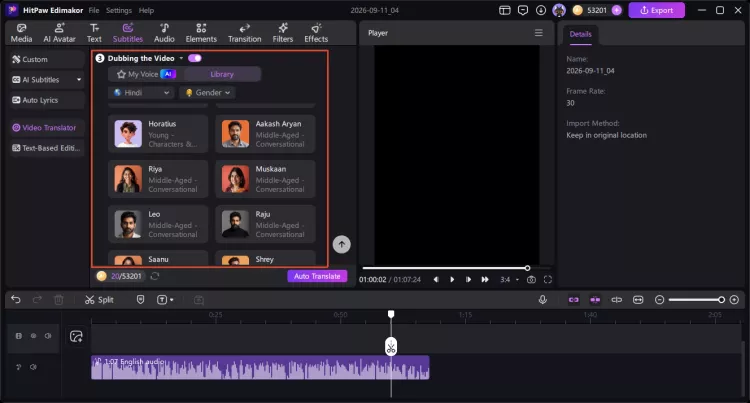Open the Player hamburger menu
The height and width of the screenshot is (403, 750).
(539, 33)
